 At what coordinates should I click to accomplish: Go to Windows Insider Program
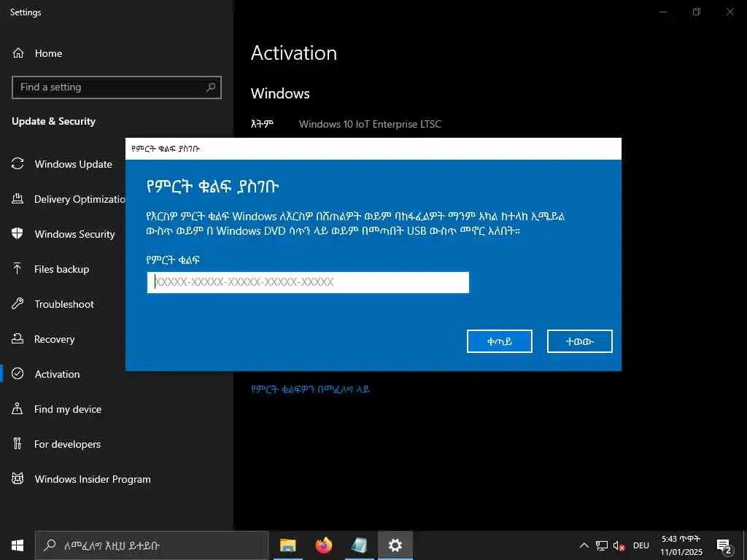(x=93, y=479)
